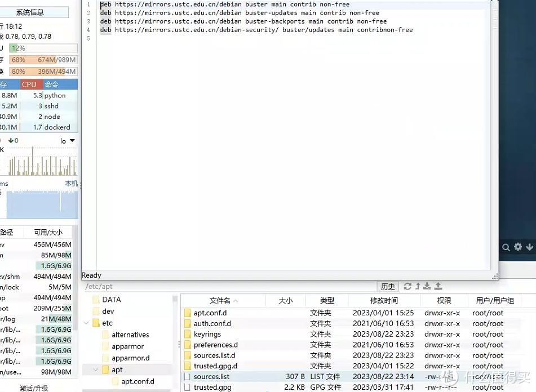Sort process list by CPU column
536x392 pixels.
[29, 84]
